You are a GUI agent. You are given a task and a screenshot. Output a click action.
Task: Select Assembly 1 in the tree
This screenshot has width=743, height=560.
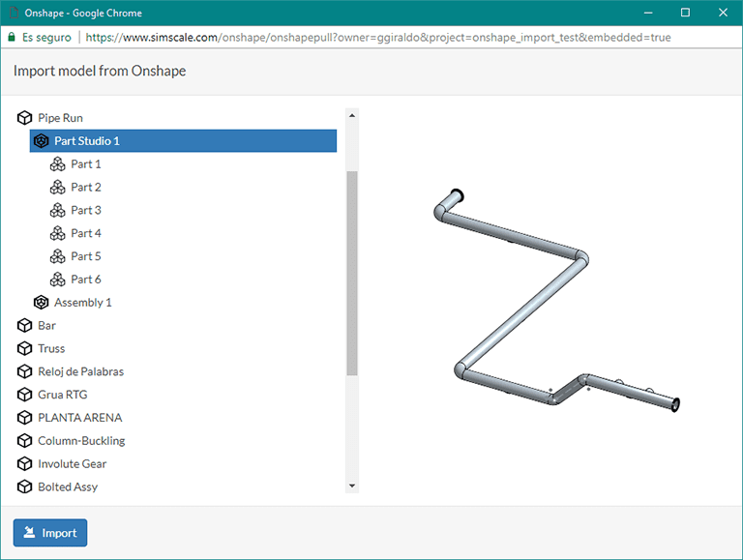pos(83,303)
